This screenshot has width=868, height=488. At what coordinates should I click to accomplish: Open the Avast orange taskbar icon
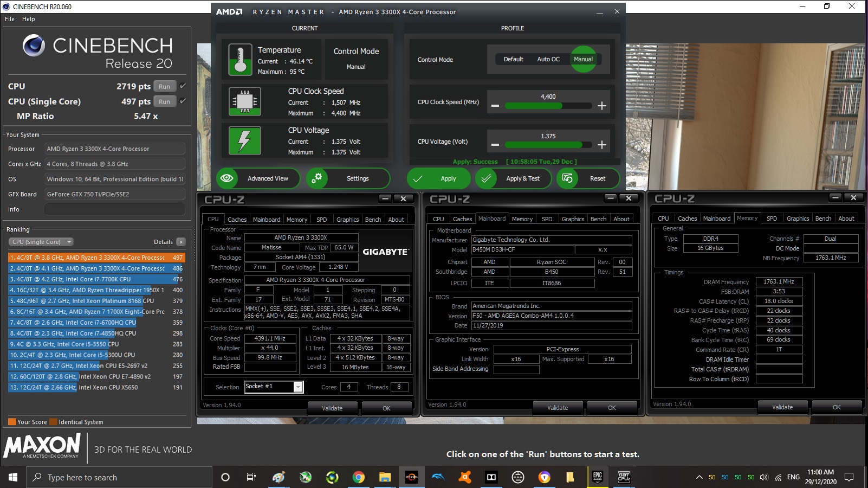tap(464, 477)
